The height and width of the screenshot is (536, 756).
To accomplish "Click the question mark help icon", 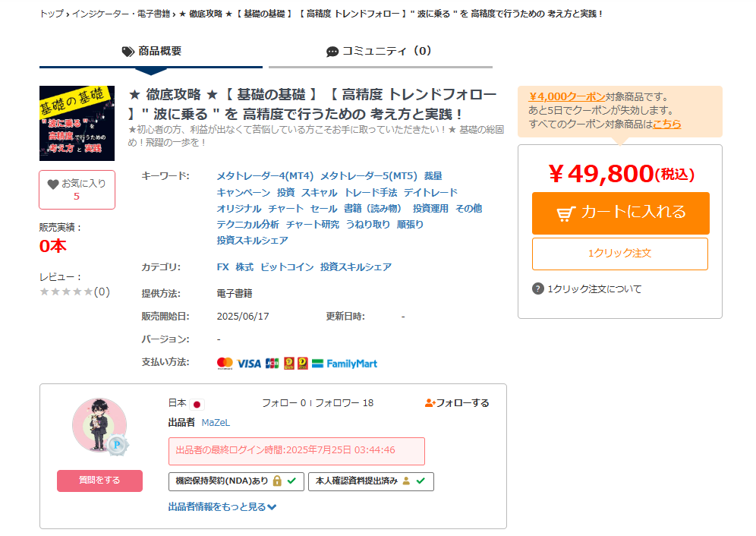I will point(537,288).
